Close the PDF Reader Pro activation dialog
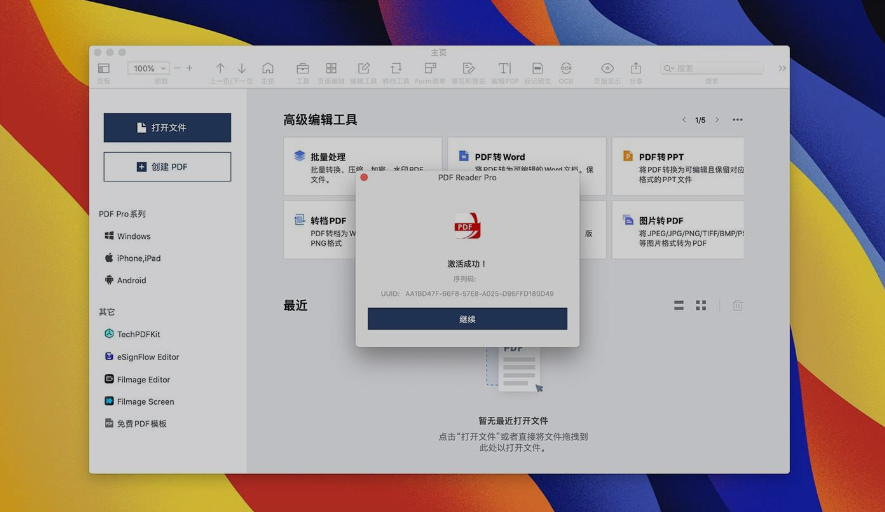 pyautogui.click(x=364, y=177)
